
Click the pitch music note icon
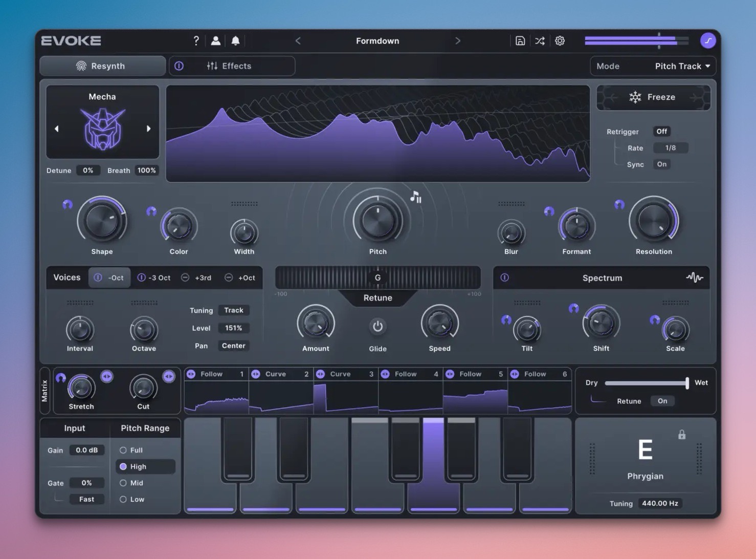click(416, 197)
